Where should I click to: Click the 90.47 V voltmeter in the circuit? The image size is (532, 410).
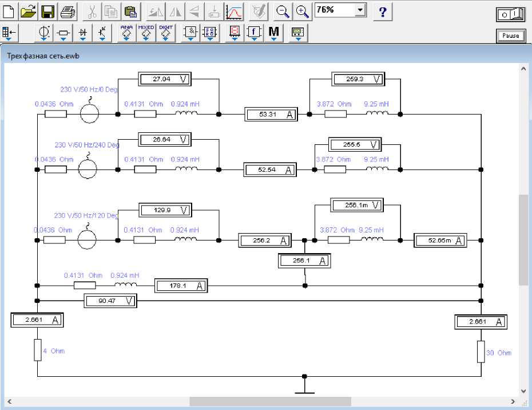point(110,301)
